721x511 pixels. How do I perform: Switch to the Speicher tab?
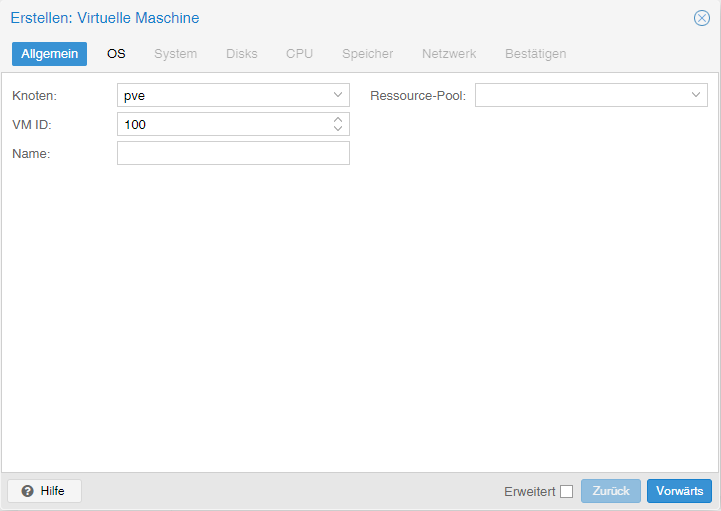(x=368, y=54)
